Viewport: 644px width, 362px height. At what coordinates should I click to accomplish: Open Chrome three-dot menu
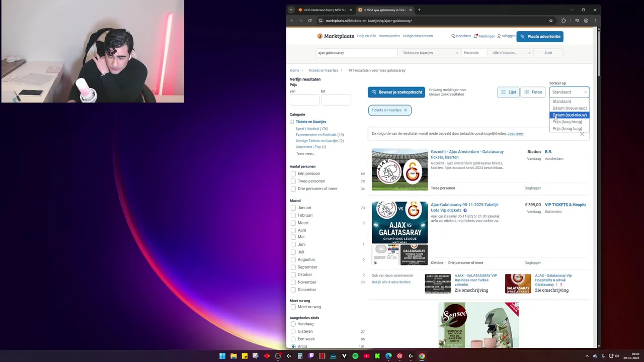click(x=595, y=21)
